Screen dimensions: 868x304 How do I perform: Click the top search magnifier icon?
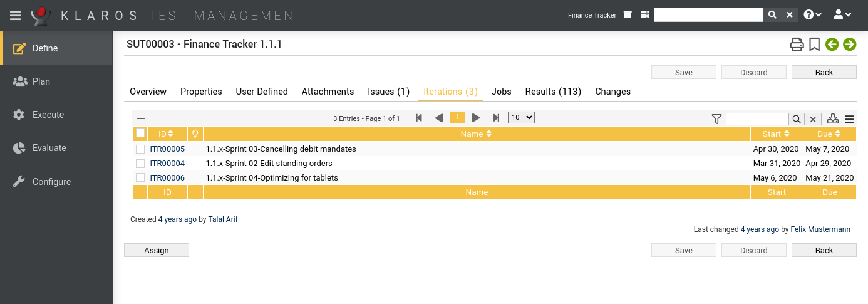[x=772, y=15]
